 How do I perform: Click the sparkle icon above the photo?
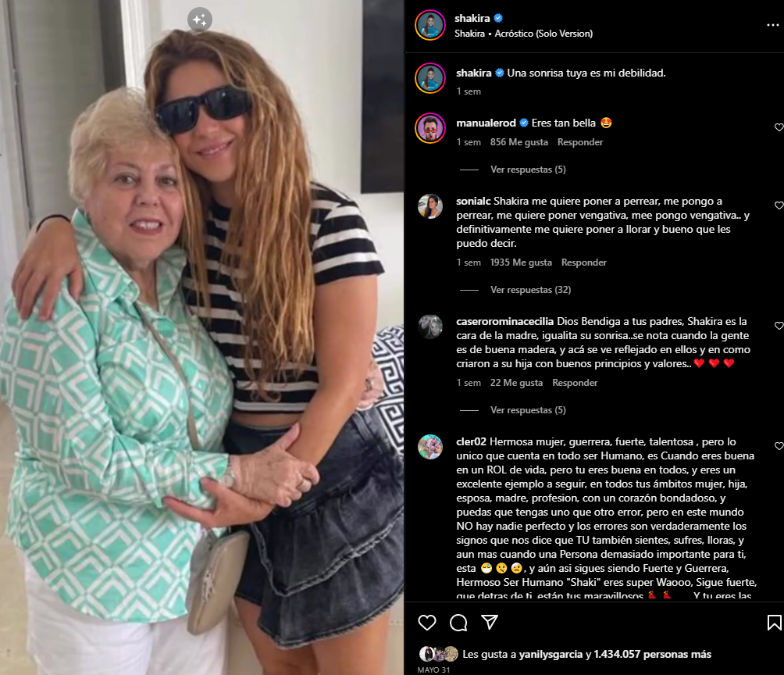point(199,20)
